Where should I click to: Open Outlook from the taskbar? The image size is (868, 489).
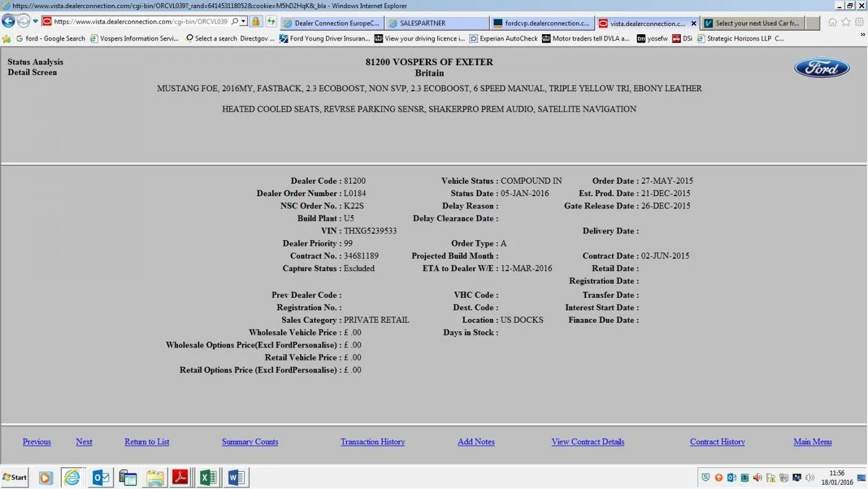(x=100, y=477)
